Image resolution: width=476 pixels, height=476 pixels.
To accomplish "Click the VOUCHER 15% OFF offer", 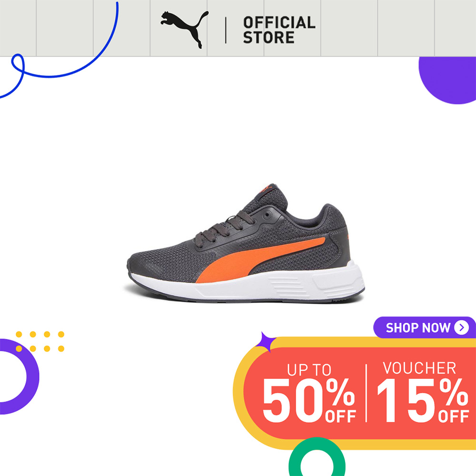I will (x=423, y=392).
